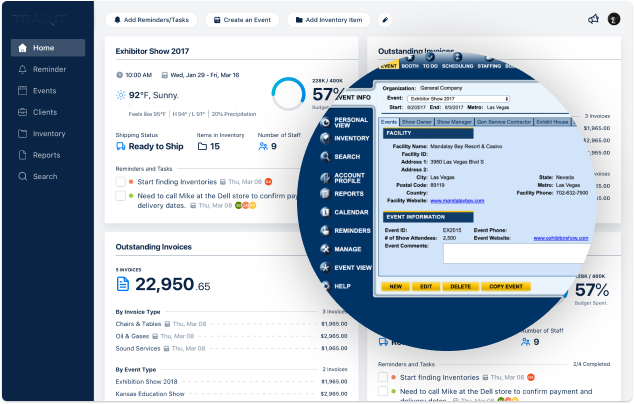The width and height of the screenshot is (634, 404).
Task: Open HELP in the magnified legacy menu
Action: click(x=336, y=286)
